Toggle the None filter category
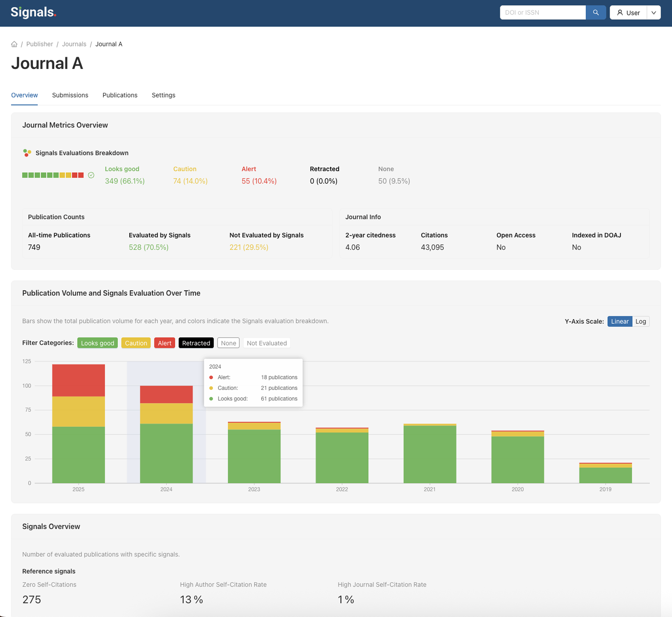 [x=228, y=343]
